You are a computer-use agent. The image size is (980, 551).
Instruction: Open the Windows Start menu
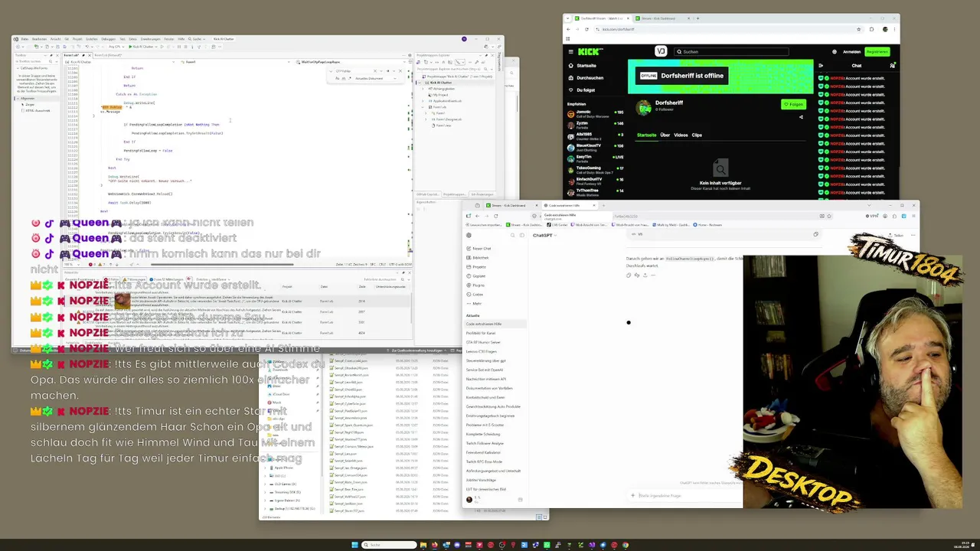click(354, 545)
